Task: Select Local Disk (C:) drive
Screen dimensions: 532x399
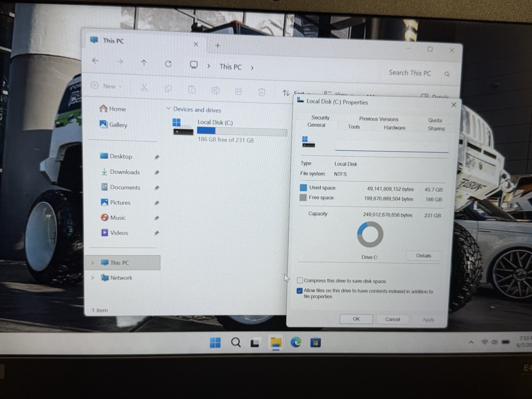Action: tap(229, 131)
